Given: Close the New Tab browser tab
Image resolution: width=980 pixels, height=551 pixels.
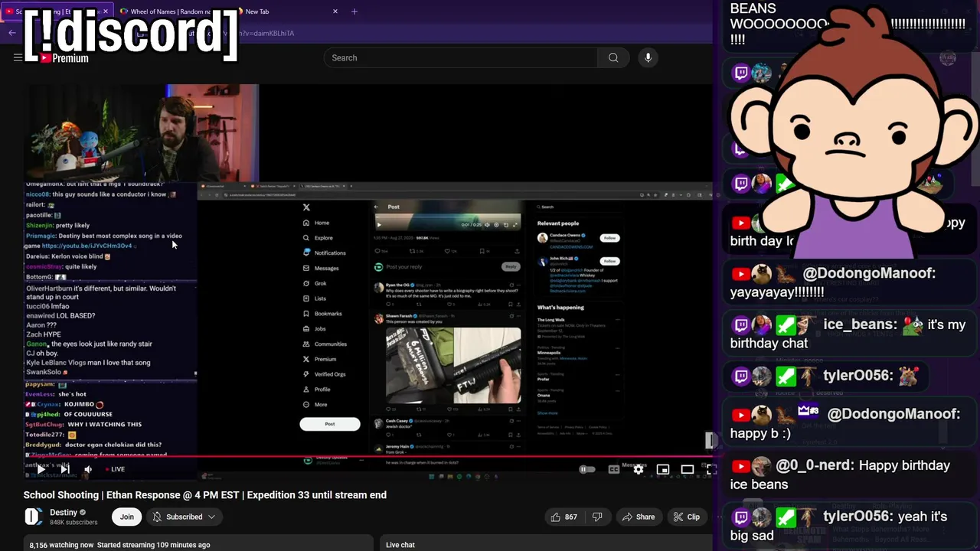Looking at the screenshot, I should click(x=335, y=11).
